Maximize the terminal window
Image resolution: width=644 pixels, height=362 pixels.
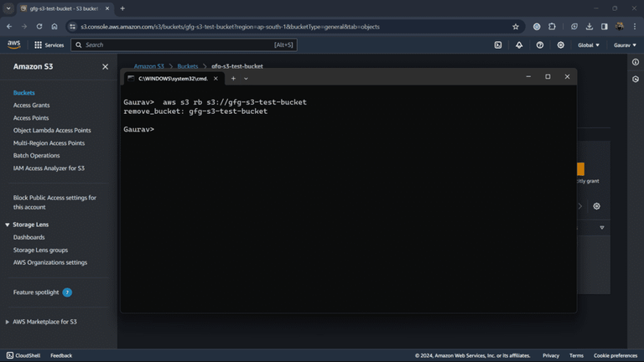click(x=548, y=77)
